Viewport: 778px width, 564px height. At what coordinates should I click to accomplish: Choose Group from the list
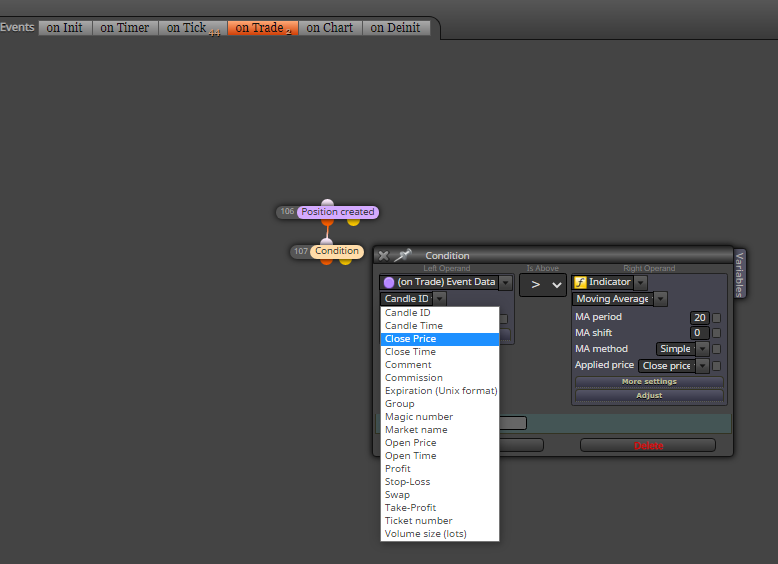coord(440,404)
